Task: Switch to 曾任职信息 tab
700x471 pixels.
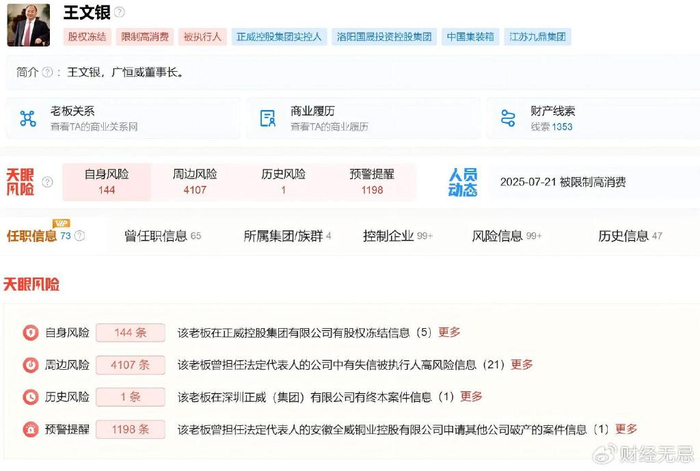Action: (x=162, y=236)
